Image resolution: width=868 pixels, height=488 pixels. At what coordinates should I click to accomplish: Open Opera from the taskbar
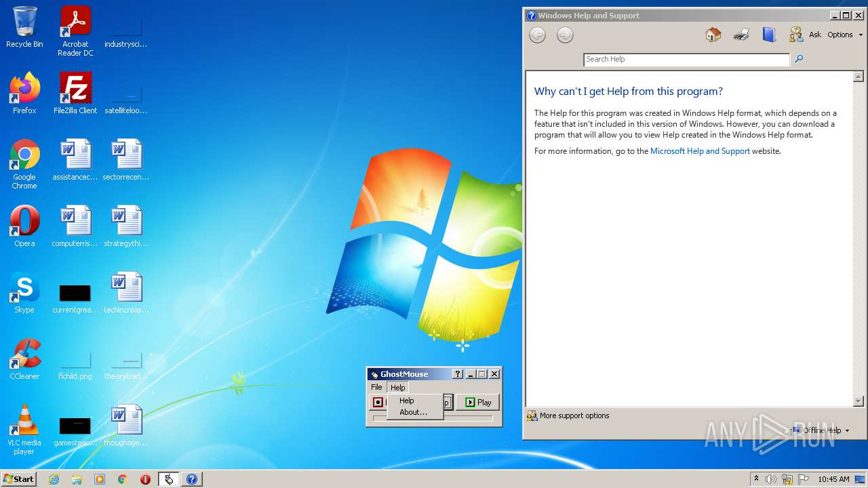click(145, 479)
